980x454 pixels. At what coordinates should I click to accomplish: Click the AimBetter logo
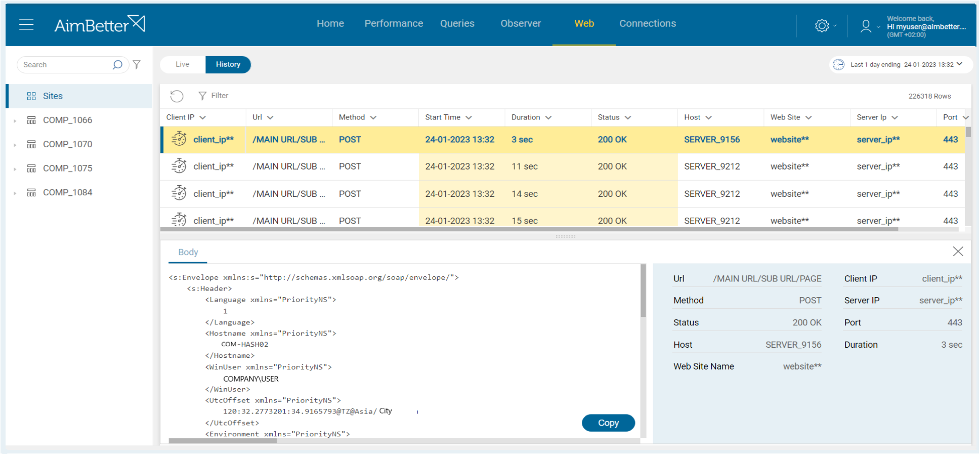[100, 24]
